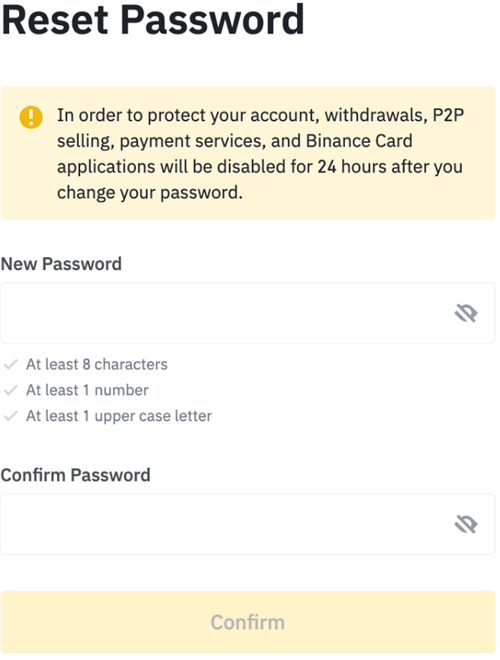Select the At least 8 characters text
This screenshot has height=660, width=500.
tap(97, 365)
